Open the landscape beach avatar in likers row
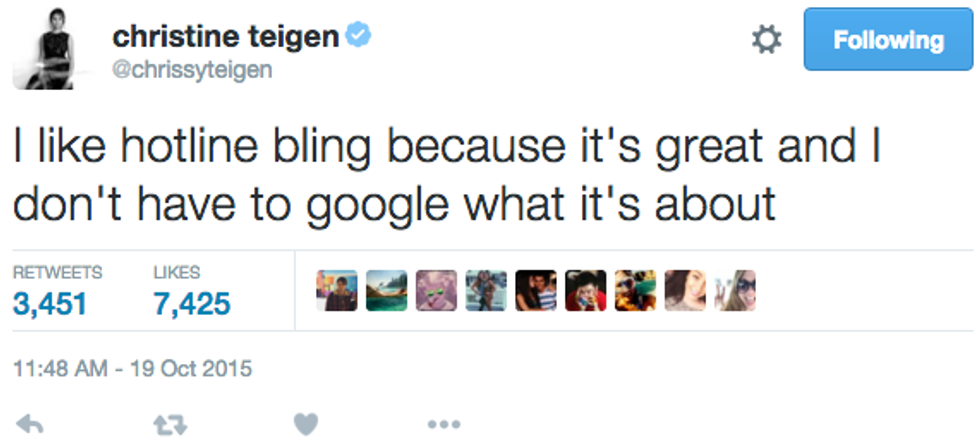 coord(386,290)
